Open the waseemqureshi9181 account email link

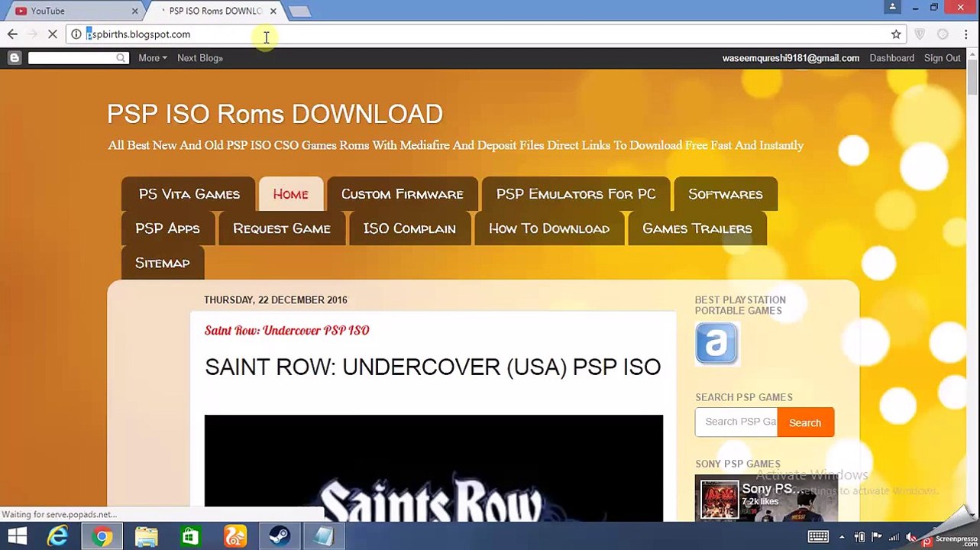(x=791, y=58)
